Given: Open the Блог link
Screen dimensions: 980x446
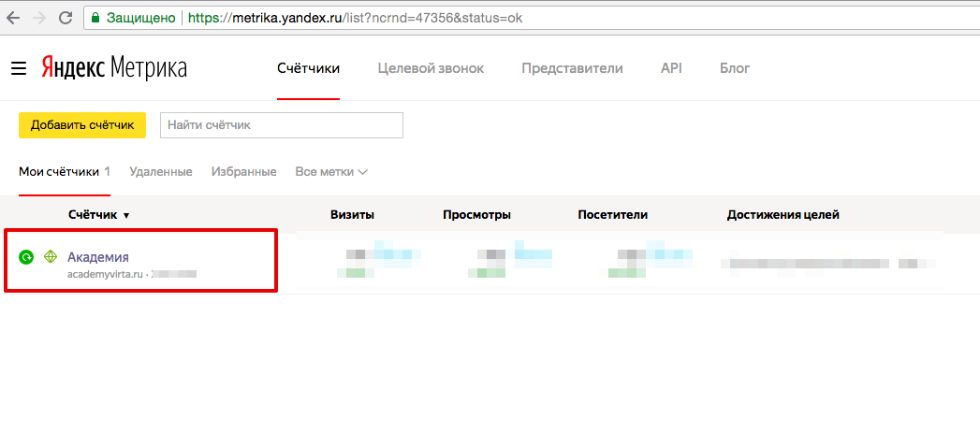Looking at the screenshot, I should pos(735,68).
